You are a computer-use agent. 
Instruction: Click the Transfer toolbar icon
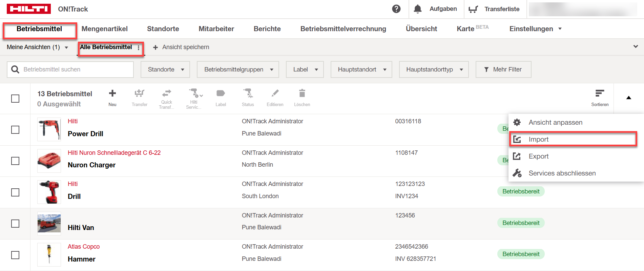coord(140,93)
